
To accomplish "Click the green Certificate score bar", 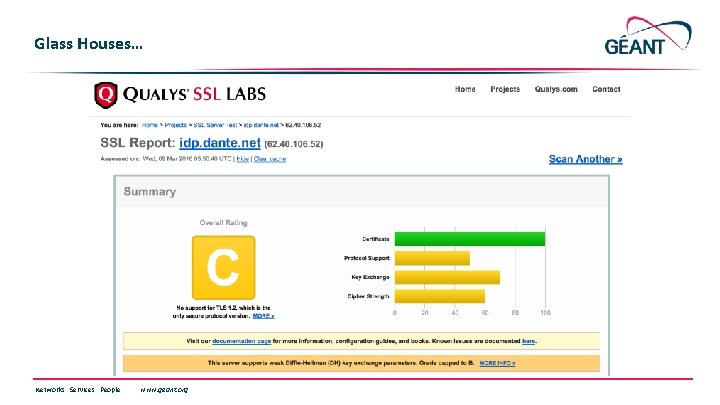I will 470,239.
